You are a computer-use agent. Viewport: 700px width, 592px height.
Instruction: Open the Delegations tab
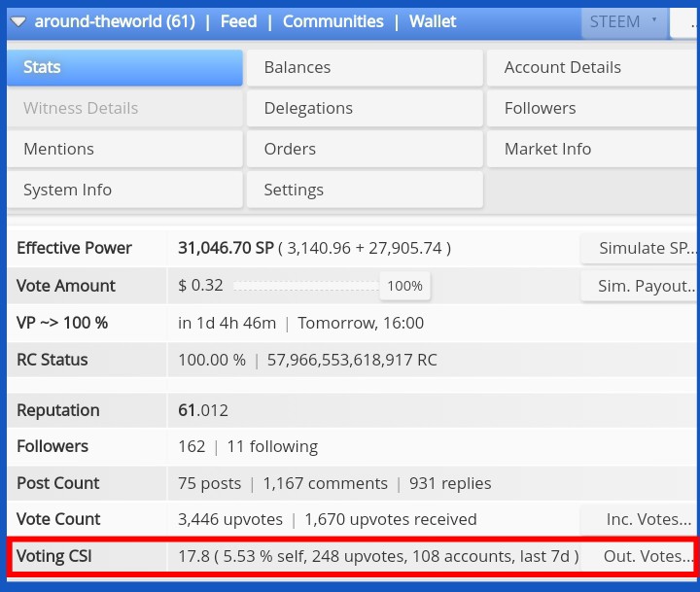click(365, 108)
